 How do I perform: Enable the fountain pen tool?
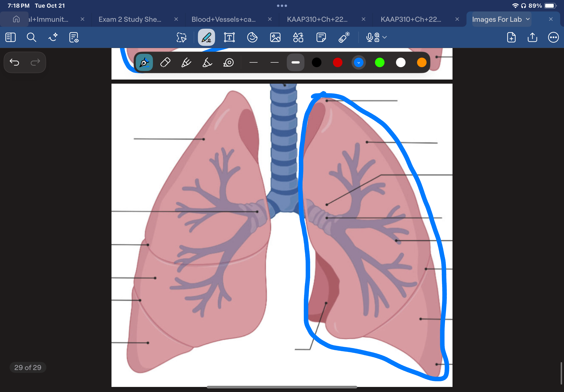[x=144, y=62]
